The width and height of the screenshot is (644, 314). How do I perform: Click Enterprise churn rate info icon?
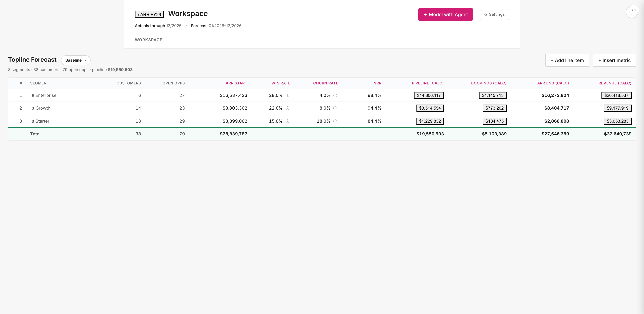pyautogui.click(x=335, y=96)
